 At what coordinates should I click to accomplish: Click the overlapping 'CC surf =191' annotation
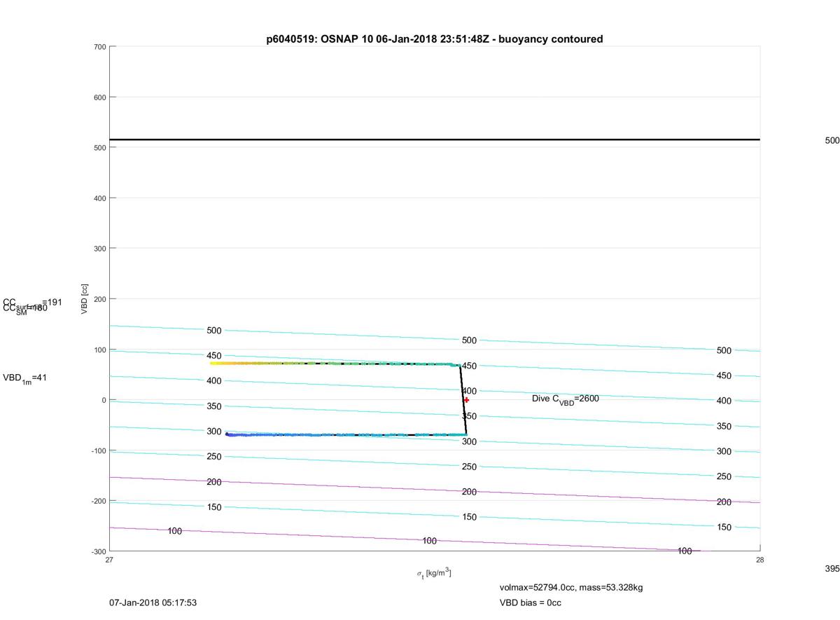point(33,303)
